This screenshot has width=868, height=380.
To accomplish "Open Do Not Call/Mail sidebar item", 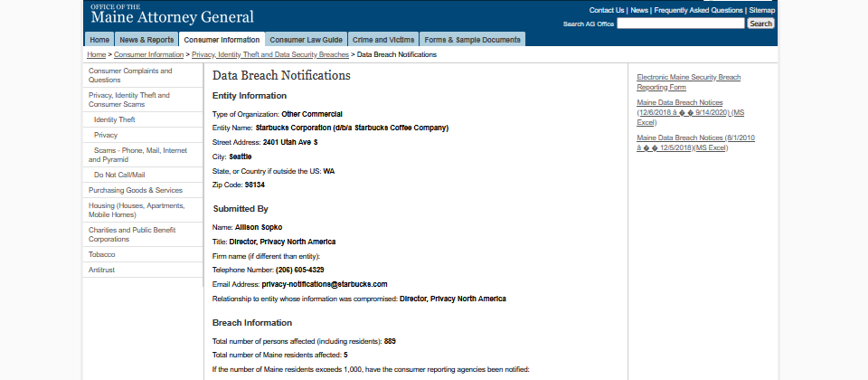I will tap(119, 175).
